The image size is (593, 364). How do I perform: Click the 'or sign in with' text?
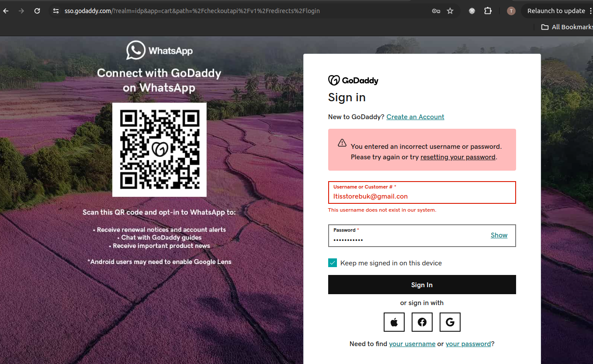pos(422,303)
